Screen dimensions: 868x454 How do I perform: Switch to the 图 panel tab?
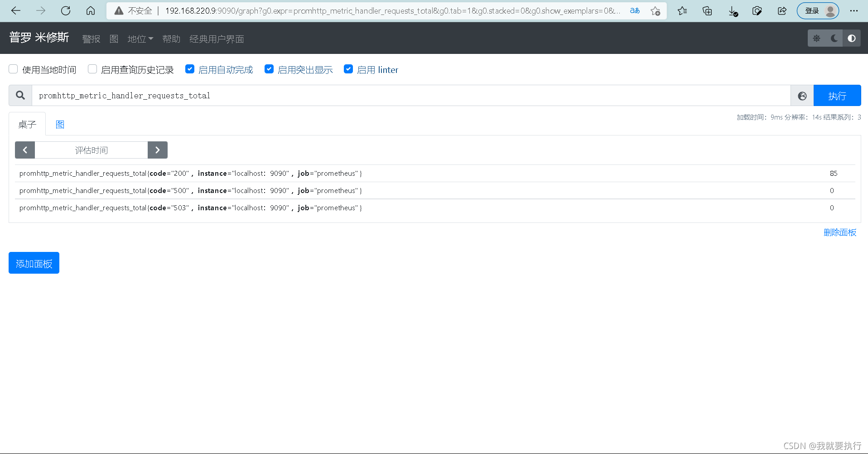[x=60, y=124]
